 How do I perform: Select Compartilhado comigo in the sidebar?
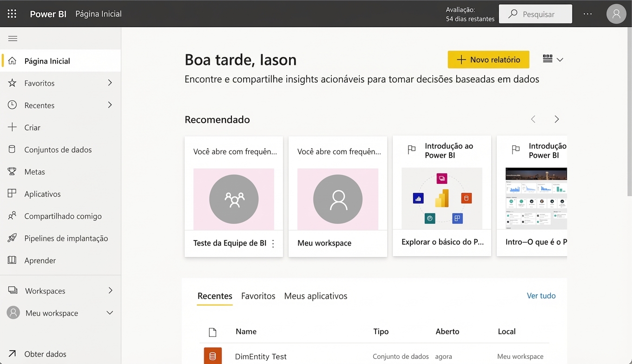(61, 216)
